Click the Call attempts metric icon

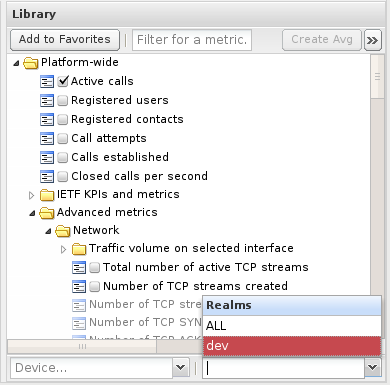47,138
